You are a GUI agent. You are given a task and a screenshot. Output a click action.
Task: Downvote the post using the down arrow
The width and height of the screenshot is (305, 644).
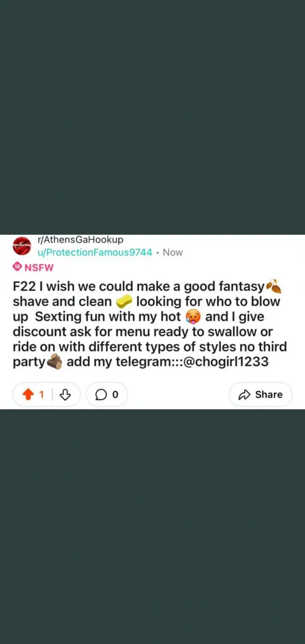[65, 395]
